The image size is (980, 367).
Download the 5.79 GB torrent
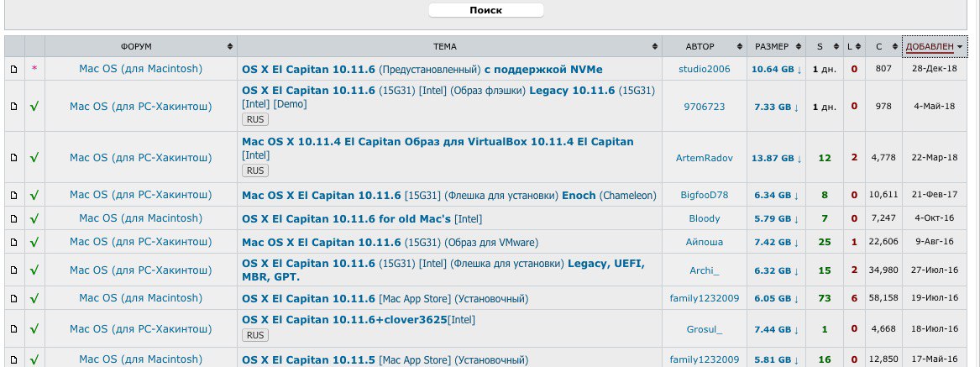(x=776, y=219)
